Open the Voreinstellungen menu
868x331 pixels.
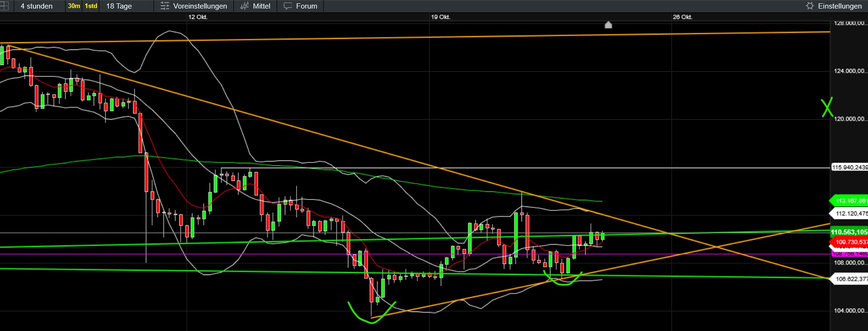click(200, 6)
